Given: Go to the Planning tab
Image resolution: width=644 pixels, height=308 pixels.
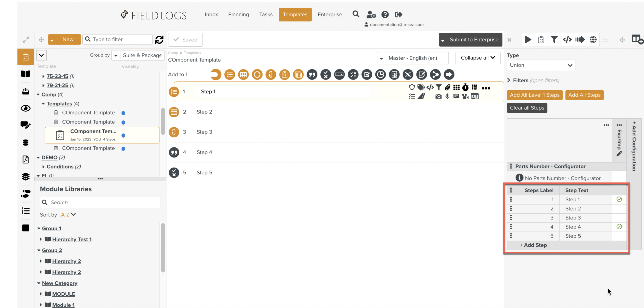Looking at the screenshot, I should coord(239,14).
